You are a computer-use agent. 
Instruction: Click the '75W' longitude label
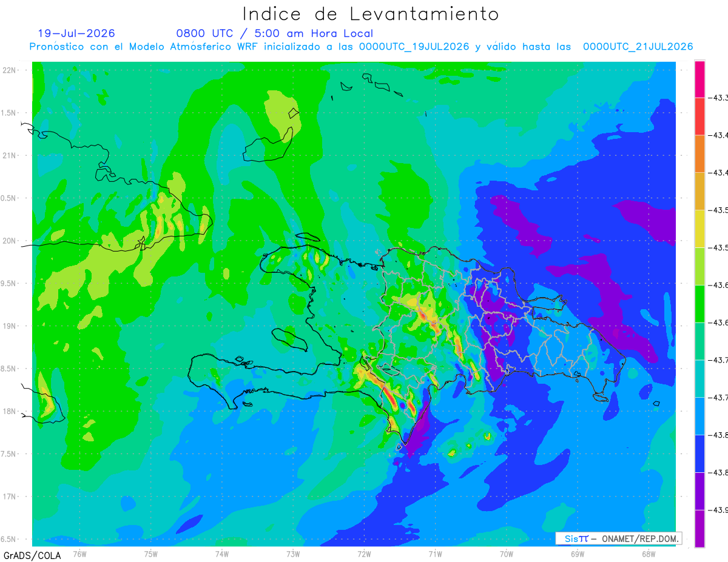click(151, 554)
